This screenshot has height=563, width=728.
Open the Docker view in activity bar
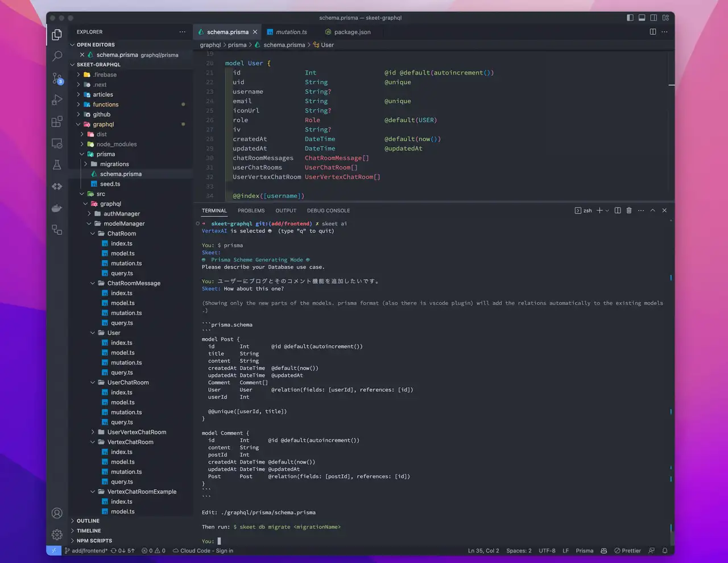[x=57, y=208]
